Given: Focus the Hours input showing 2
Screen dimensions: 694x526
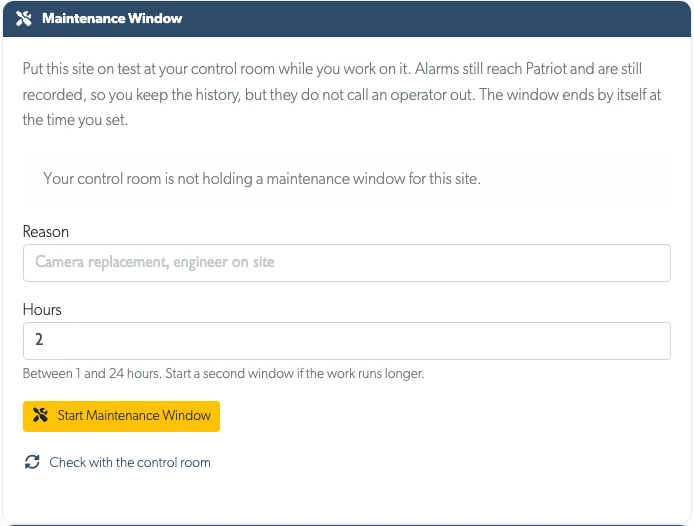Looking at the screenshot, I should pos(347,340).
